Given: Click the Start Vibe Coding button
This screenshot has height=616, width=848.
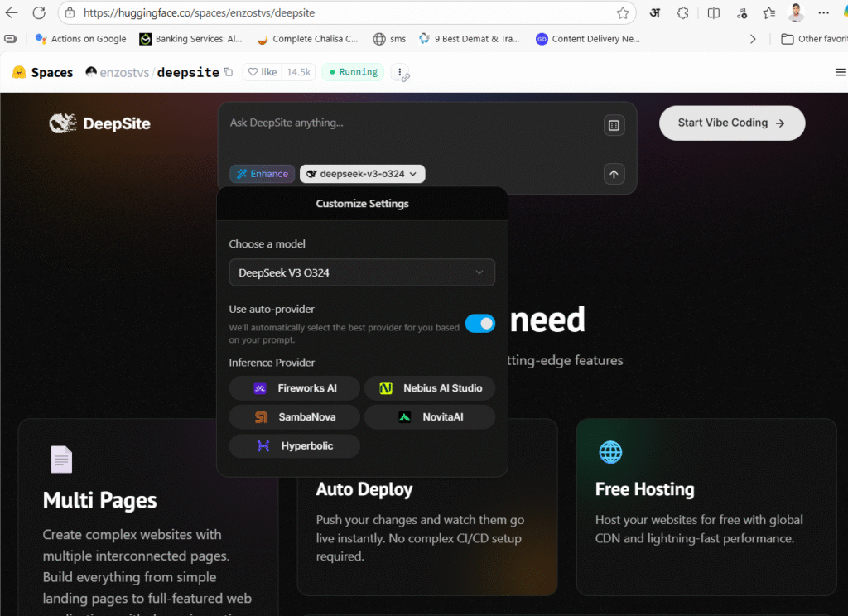Looking at the screenshot, I should 731,123.
